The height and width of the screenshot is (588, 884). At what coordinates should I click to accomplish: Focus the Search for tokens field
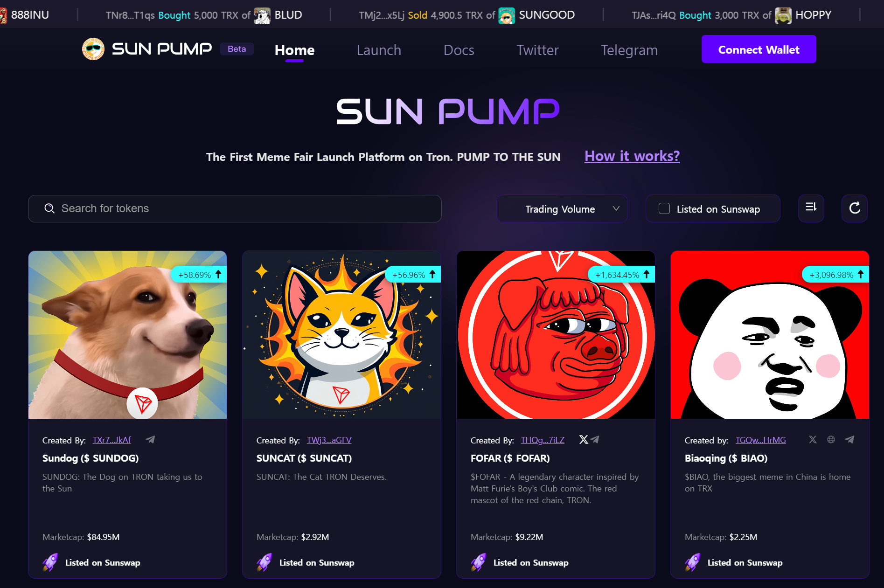point(235,208)
